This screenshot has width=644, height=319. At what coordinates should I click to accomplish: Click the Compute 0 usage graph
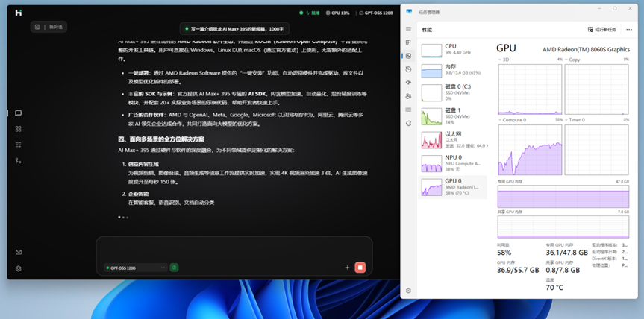click(530, 150)
